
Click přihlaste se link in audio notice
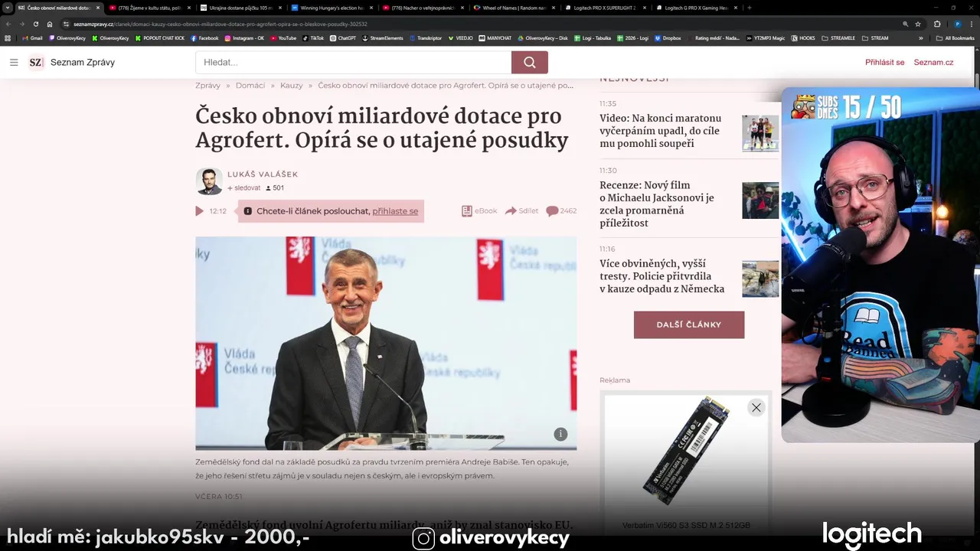[395, 211]
